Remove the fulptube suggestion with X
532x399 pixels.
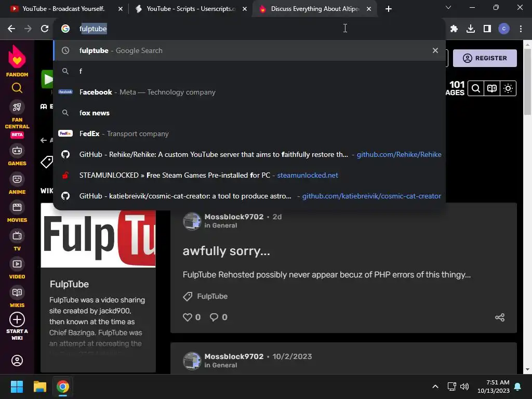pyautogui.click(x=435, y=50)
